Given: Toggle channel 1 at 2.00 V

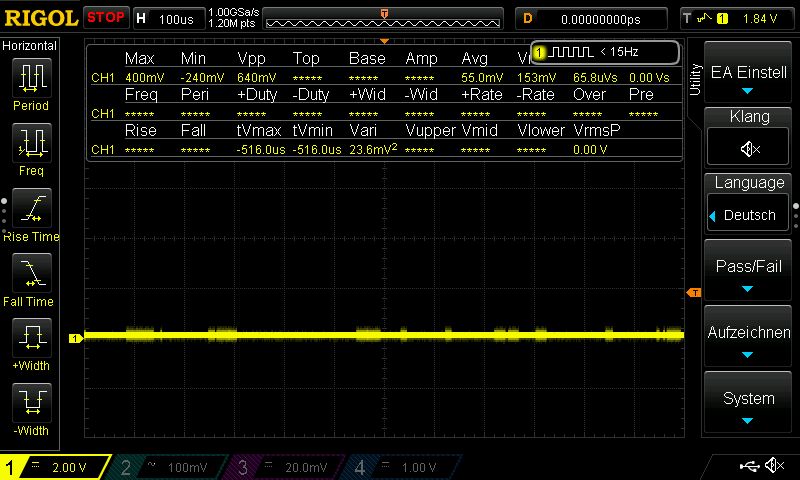Looking at the screenshot, I should pos(56,467).
